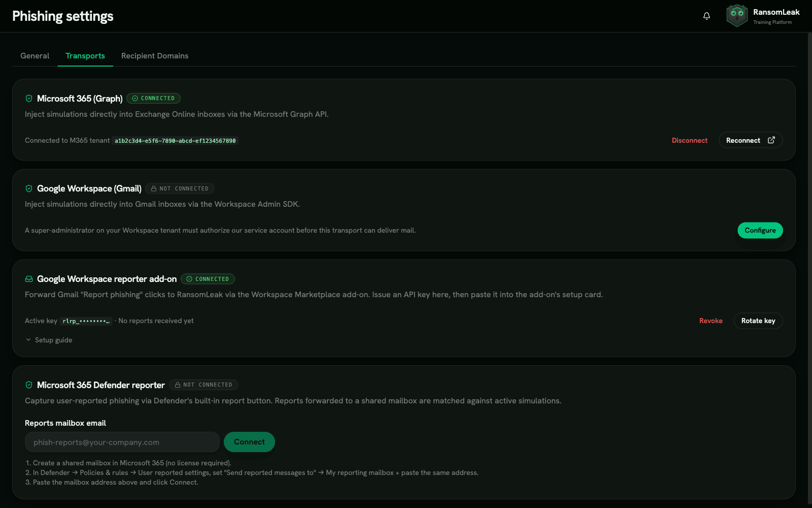
Task: Click the external link icon on Reconnect
Action: [x=771, y=140]
